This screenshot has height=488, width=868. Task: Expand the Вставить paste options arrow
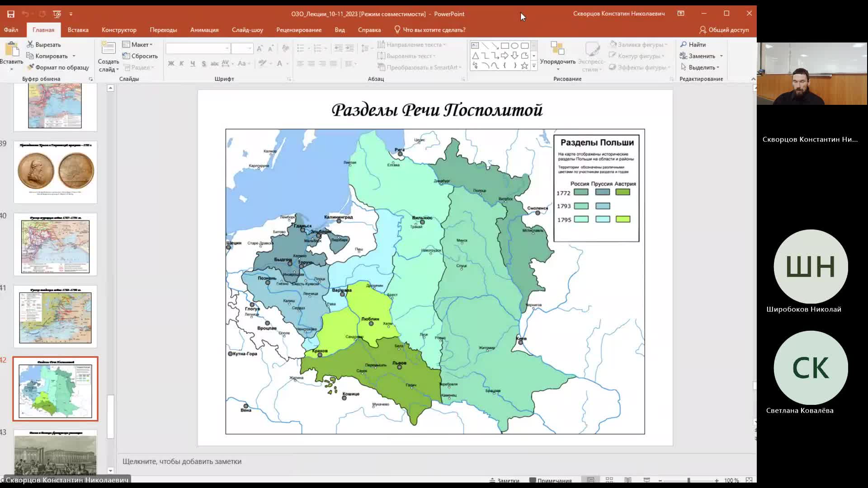tap(12, 69)
